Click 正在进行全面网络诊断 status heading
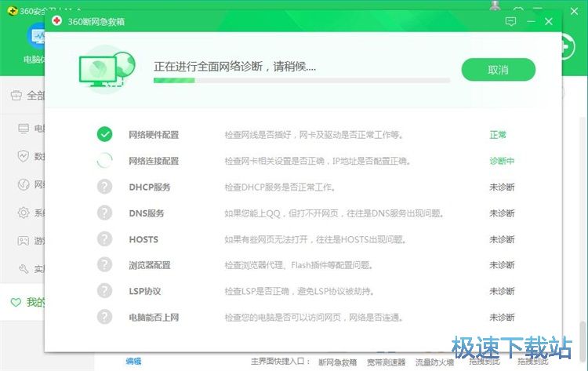This screenshot has height=371, width=588. [234, 67]
